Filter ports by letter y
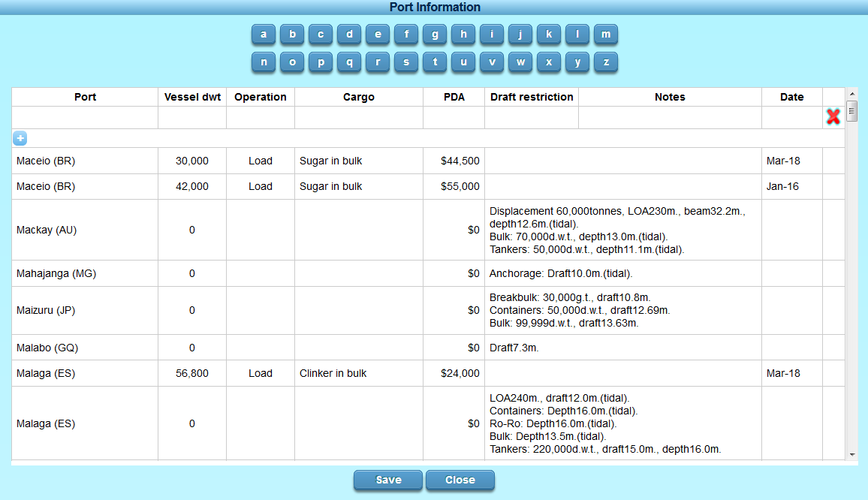Viewport: 868px width, 500px height. pyautogui.click(x=577, y=62)
